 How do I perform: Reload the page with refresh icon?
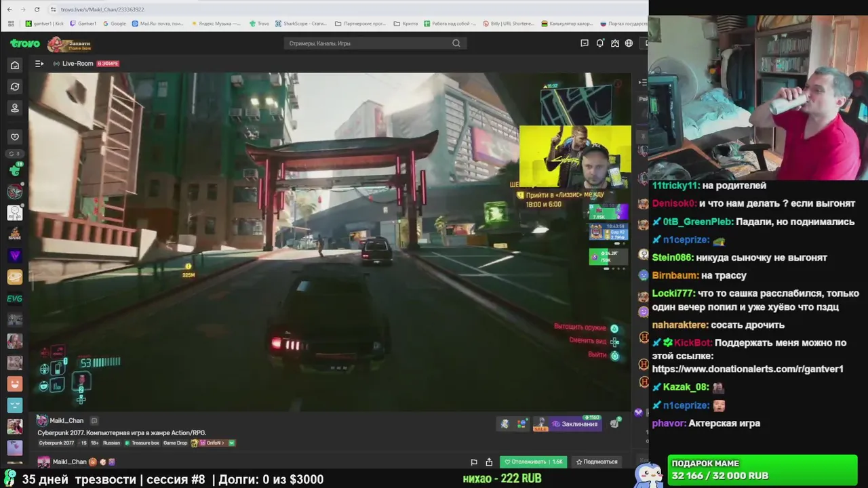pyautogui.click(x=37, y=9)
